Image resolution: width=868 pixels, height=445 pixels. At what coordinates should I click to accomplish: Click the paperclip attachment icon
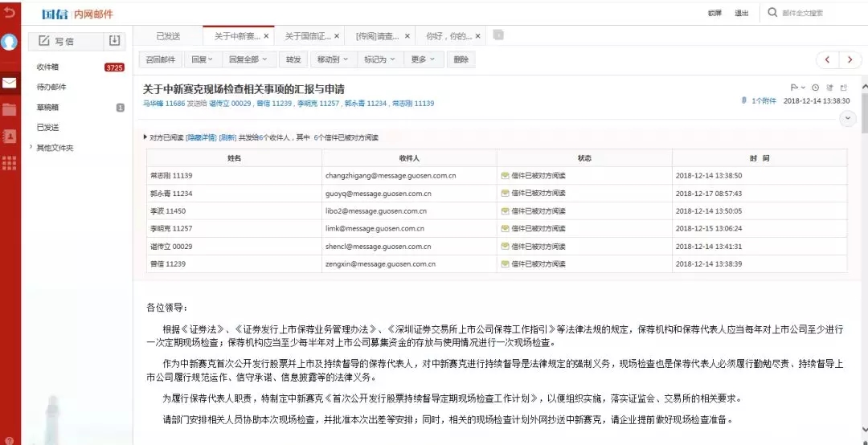[x=744, y=100]
